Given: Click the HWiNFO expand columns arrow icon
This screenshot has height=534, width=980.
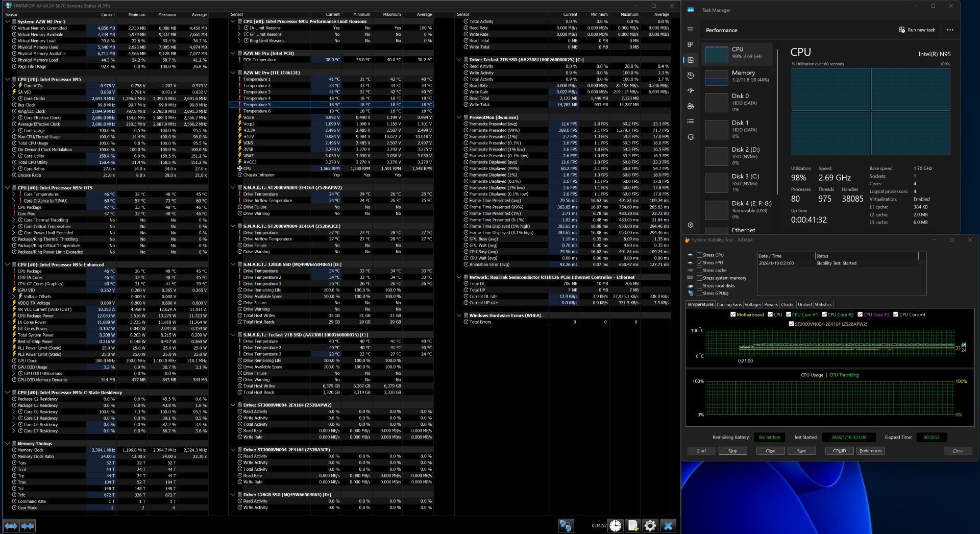Looking at the screenshot, I should click(11, 525).
